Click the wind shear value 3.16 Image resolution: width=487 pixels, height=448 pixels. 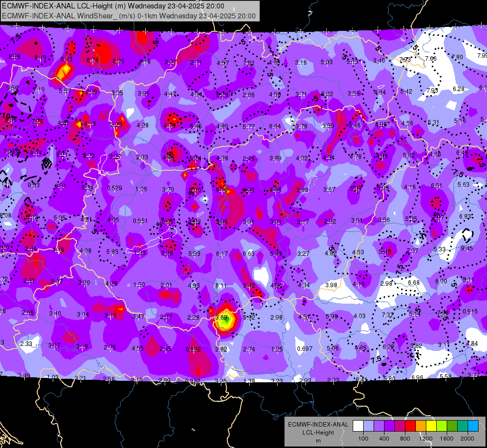(301, 63)
